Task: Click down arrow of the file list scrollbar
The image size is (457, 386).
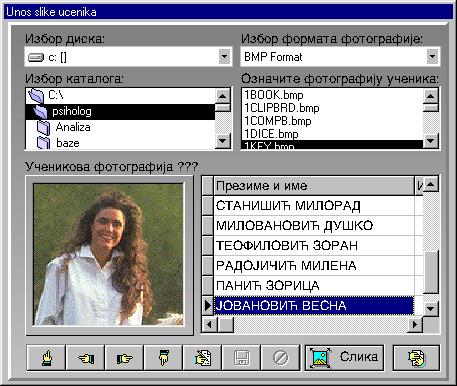Action: tap(431, 141)
